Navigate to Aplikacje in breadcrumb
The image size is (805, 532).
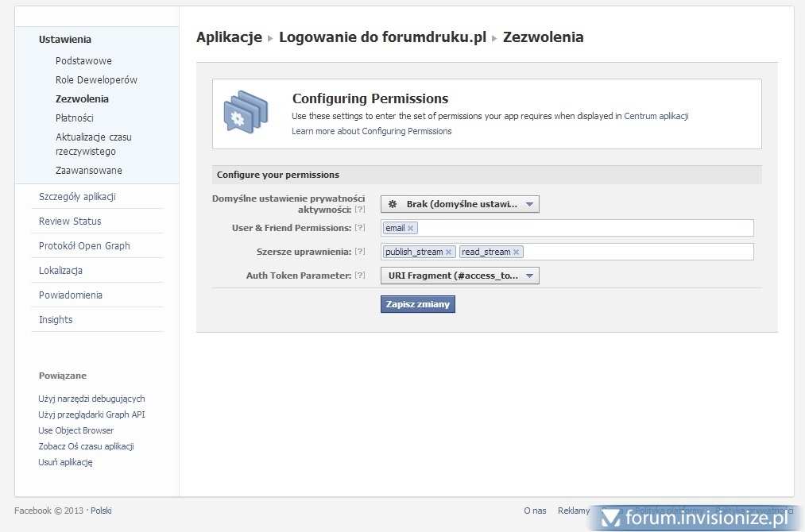tap(229, 37)
